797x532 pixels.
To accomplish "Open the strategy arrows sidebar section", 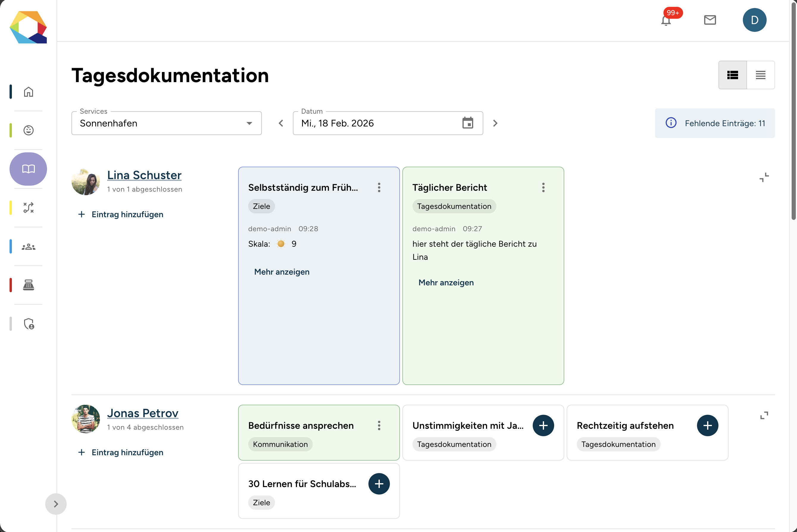I will tap(29, 208).
